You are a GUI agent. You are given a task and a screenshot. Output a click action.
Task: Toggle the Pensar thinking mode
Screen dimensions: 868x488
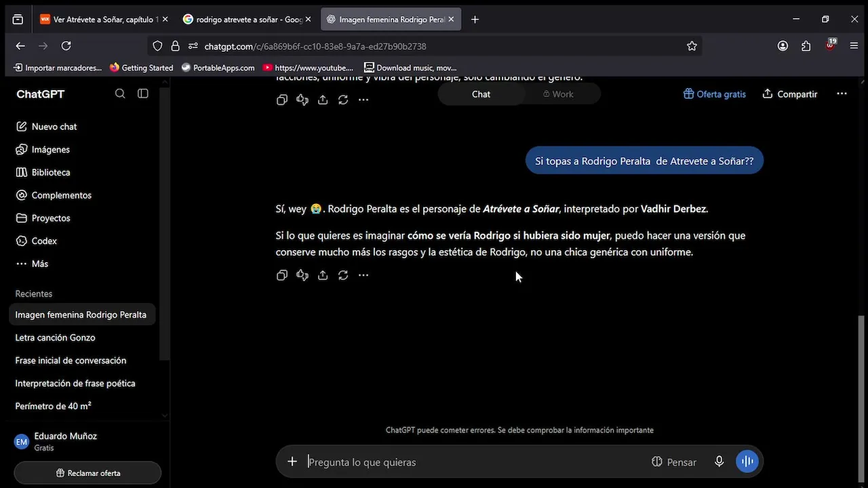(x=674, y=462)
